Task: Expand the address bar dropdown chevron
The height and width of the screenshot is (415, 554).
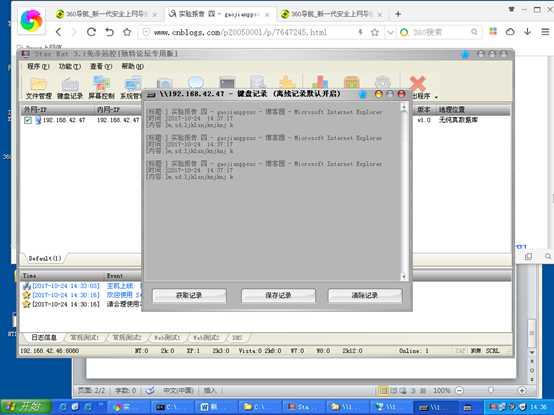Action: coord(390,32)
